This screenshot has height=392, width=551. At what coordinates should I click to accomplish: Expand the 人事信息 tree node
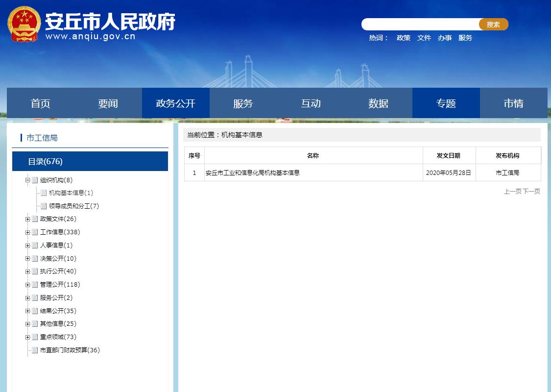(27, 245)
